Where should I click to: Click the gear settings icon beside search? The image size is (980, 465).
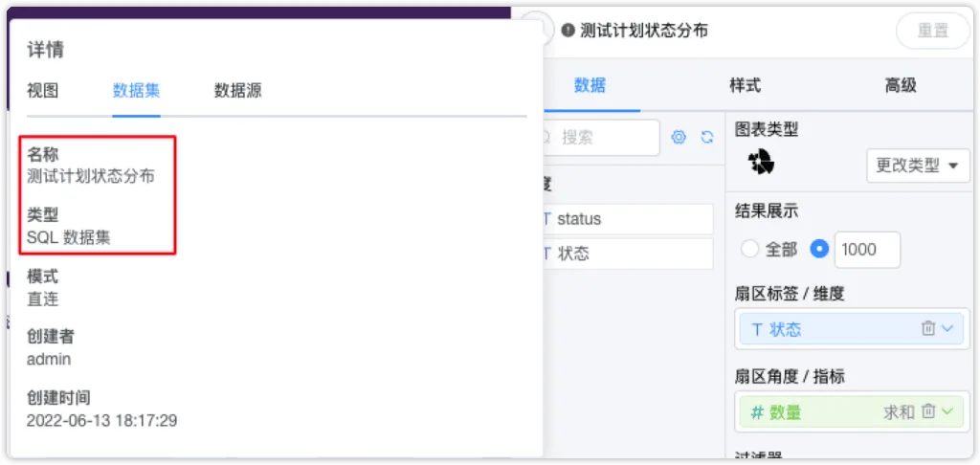click(x=679, y=138)
